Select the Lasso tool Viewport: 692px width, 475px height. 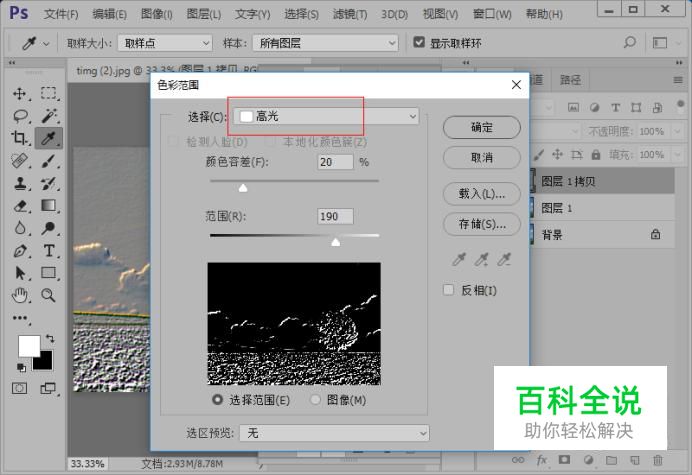20,116
